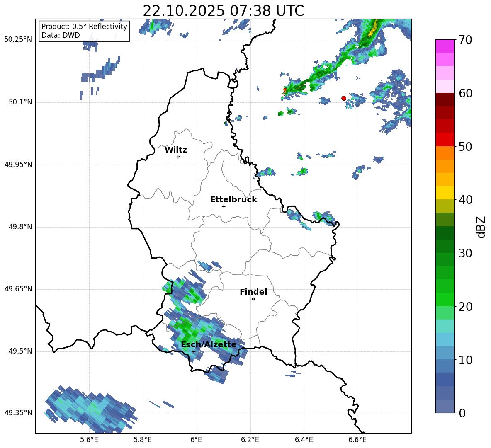491x448 pixels.
Task: Click the 70 label on the colorbar
Action: [x=466, y=40]
